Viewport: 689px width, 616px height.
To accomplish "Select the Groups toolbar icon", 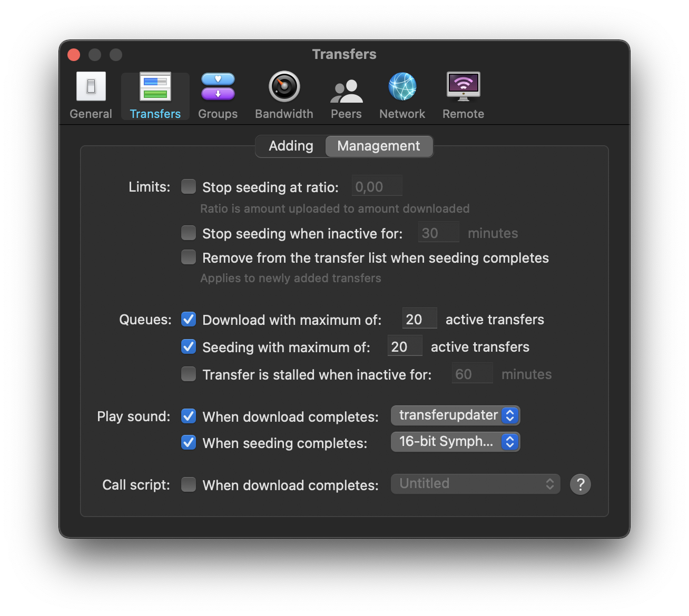I will click(x=218, y=87).
